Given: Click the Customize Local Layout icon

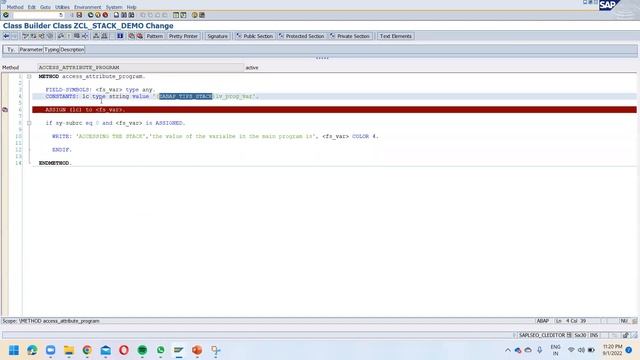Looking at the screenshot, I should click(x=202, y=15).
